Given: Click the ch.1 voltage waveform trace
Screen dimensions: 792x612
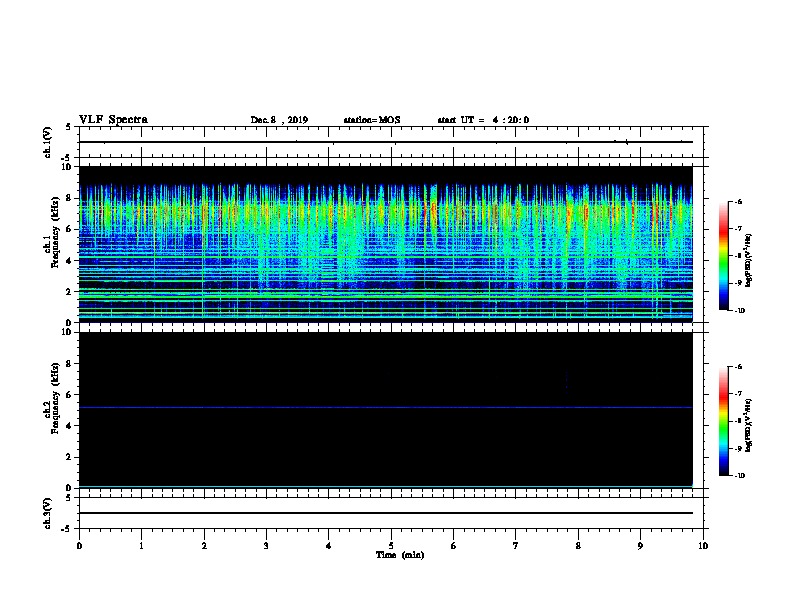Looking at the screenshot, I should point(386,142).
